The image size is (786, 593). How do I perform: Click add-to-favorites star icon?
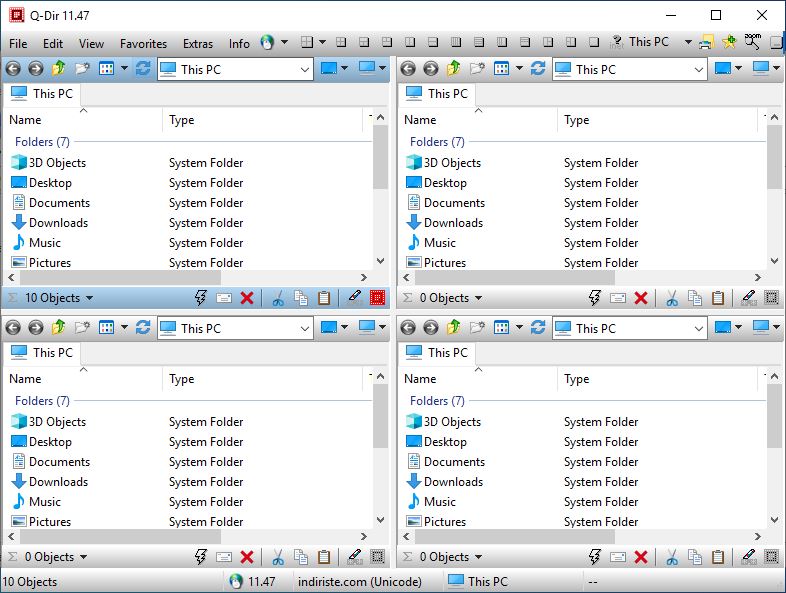pyautogui.click(x=729, y=42)
